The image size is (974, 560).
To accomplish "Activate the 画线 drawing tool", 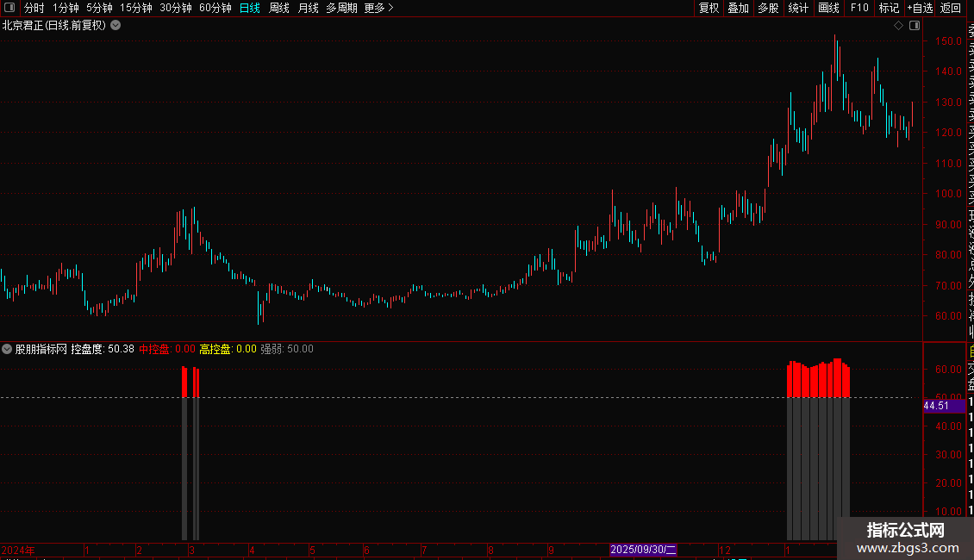I will (x=828, y=8).
